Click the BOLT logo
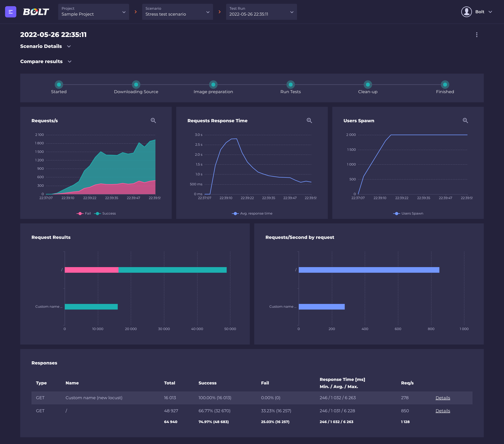Viewport: 504px width, 444px height. 36,12
